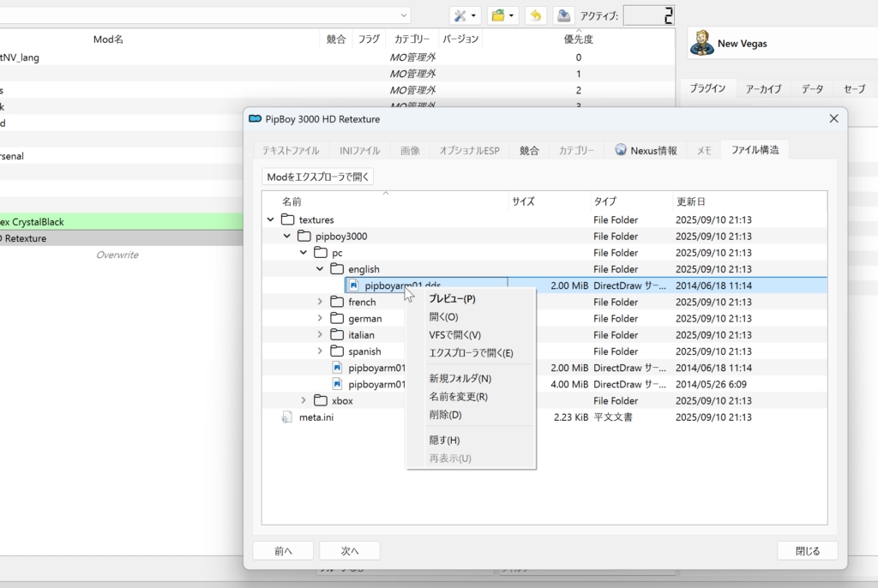Viewport: 878px width, 588px height.
Task: Click the Modをエクスプローラで開く button
Action: click(318, 177)
